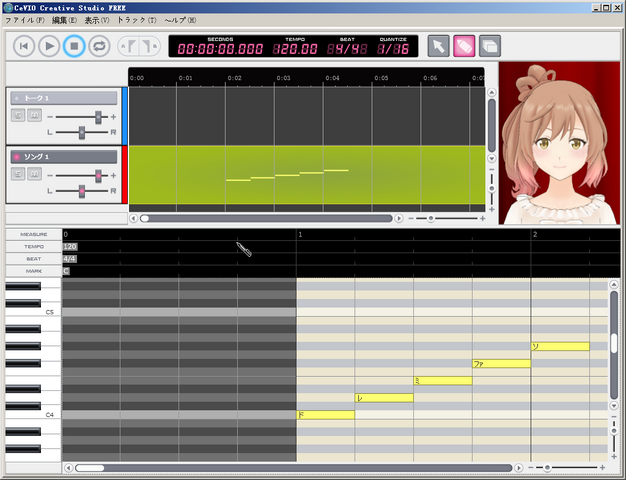Toggle loop playback mode
This screenshot has width=626, height=480.
99,46
